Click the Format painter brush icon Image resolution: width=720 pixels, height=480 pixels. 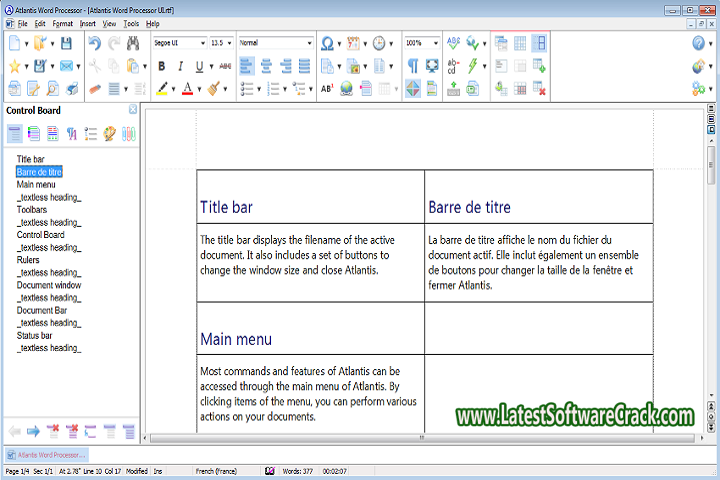[x=214, y=88]
